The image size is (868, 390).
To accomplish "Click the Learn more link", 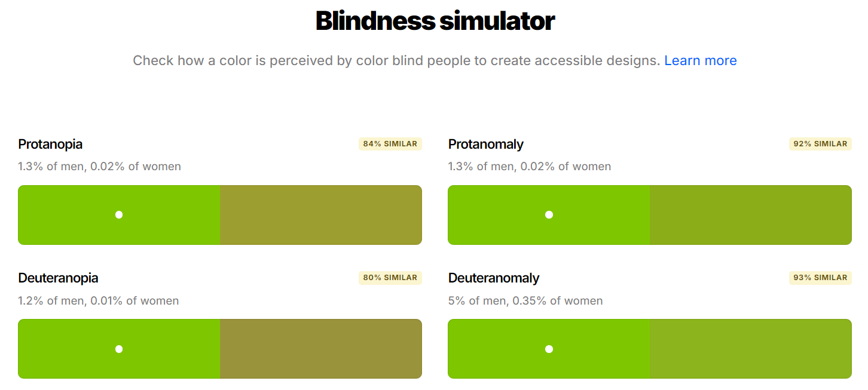I will [x=700, y=60].
